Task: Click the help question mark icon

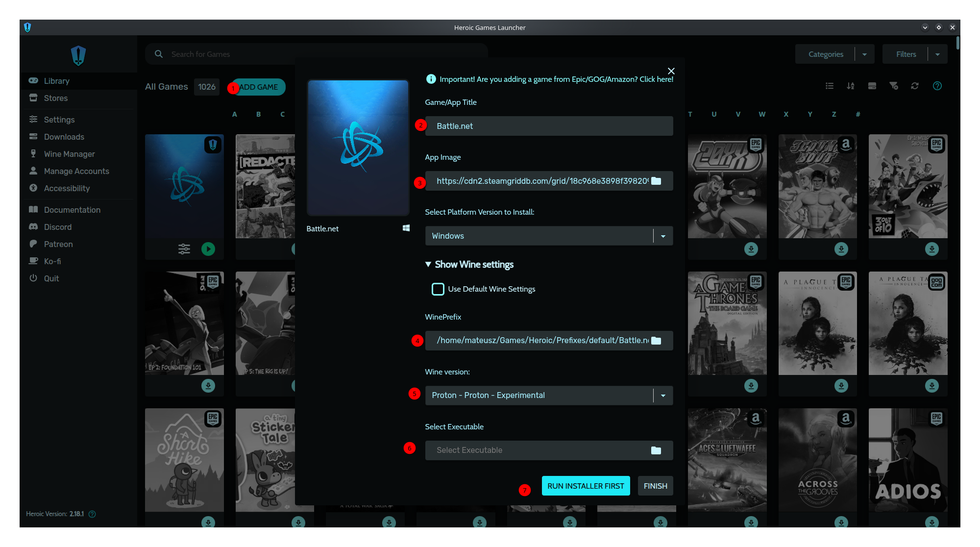Action: tap(937, 86)
